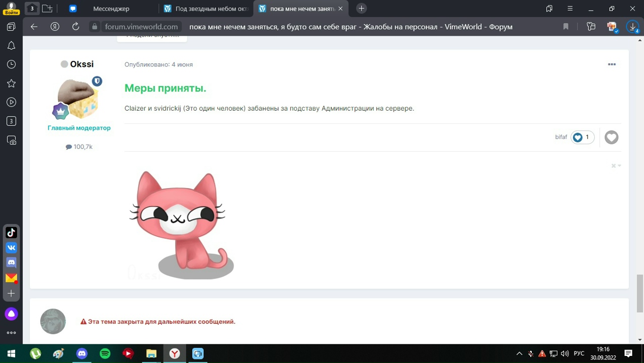
Task: Like the post with gray heart
Action: coord(611,137)
